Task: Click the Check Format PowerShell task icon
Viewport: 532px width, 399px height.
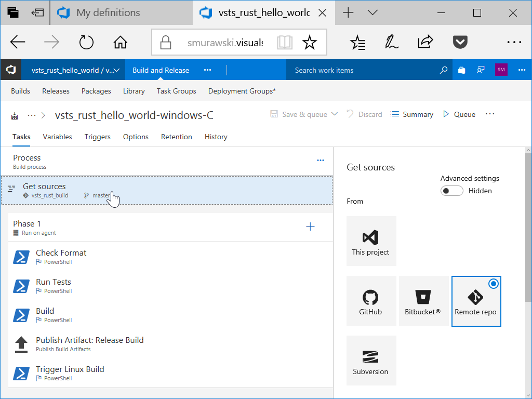Action: [x=21, y=257]
